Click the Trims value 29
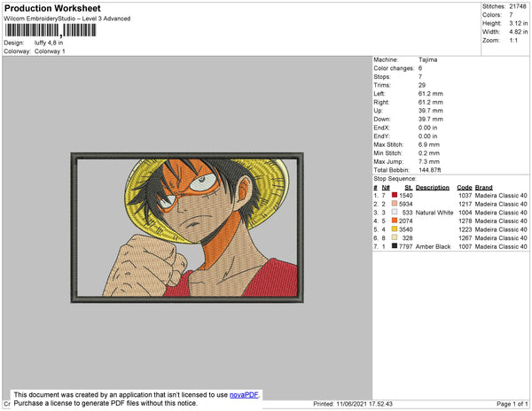This screenshot has height=411, width=532. [422, 85]
